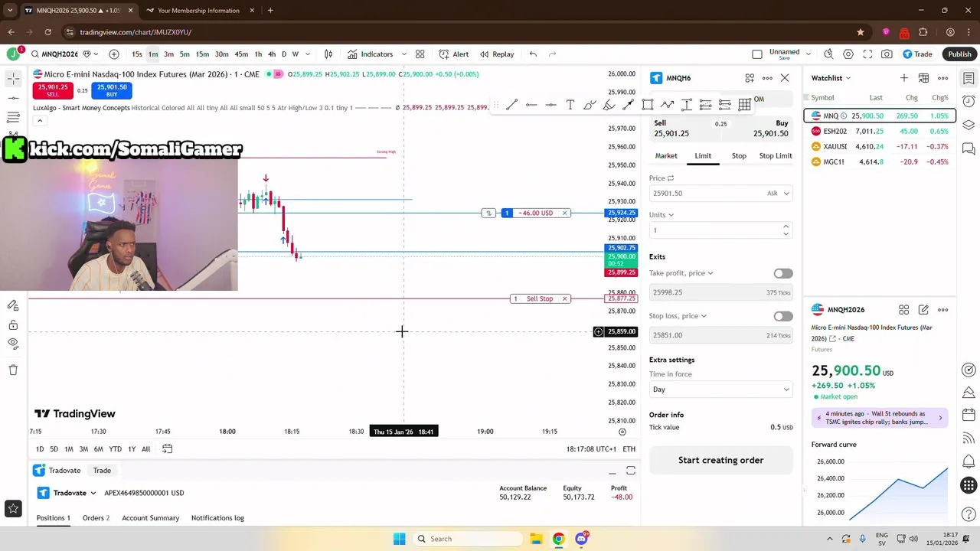Open the Orders 2 tab
Image resolution: width=980 pixels, height=551 pixels.
click(96, 518)
